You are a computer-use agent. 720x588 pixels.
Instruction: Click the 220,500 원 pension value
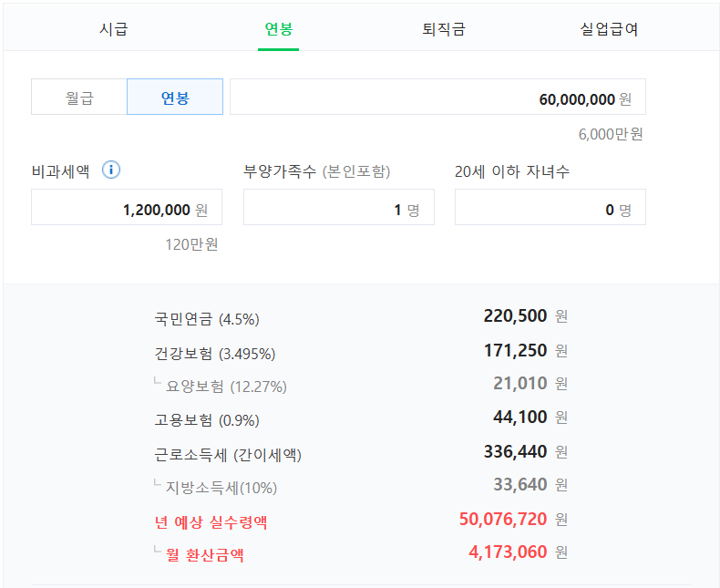coord(526,316)
